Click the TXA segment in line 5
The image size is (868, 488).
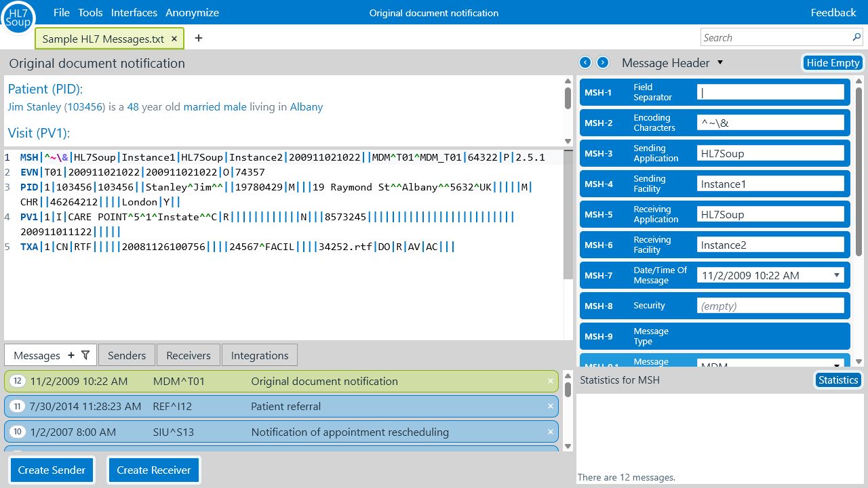coord(29,247)
